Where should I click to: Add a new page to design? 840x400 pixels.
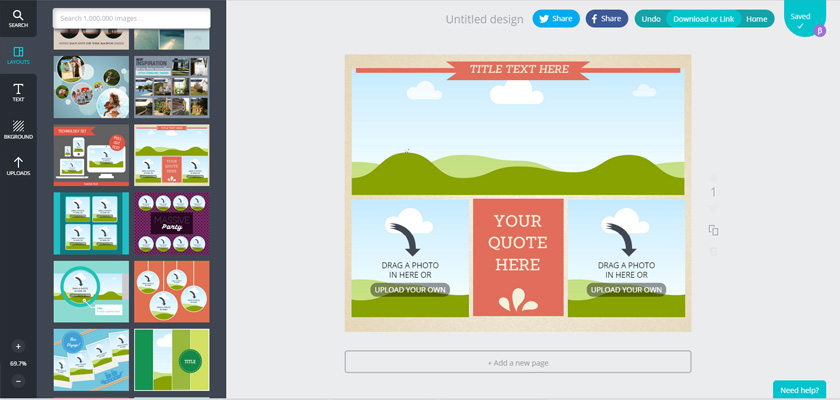point(518,362)
